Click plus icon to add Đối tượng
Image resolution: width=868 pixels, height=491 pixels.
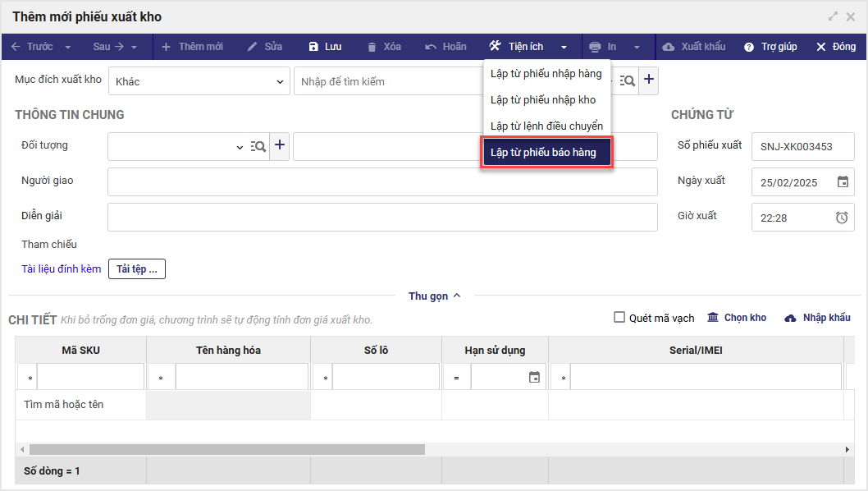[280, 145]
